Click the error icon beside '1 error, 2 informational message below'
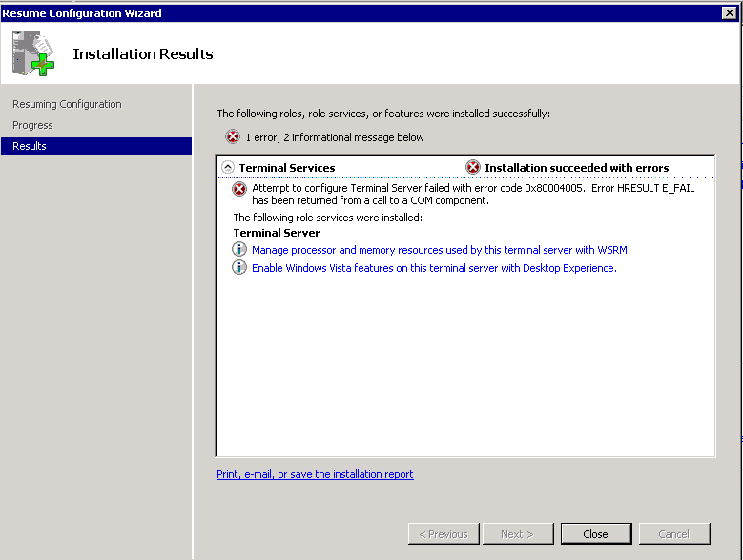This screenshot has height=560, width=743. point(233,137)
